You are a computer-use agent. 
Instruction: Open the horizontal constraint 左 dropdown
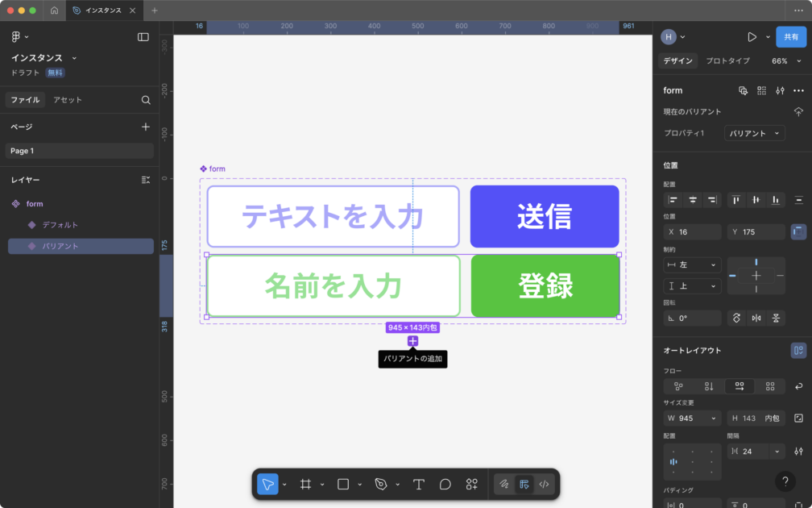click(x=692, y=264)
